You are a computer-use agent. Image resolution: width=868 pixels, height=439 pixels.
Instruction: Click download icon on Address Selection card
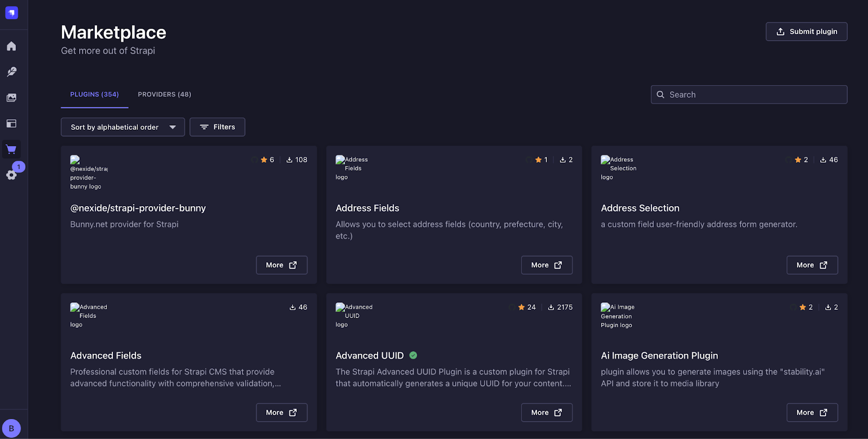(x=823, y=160)
